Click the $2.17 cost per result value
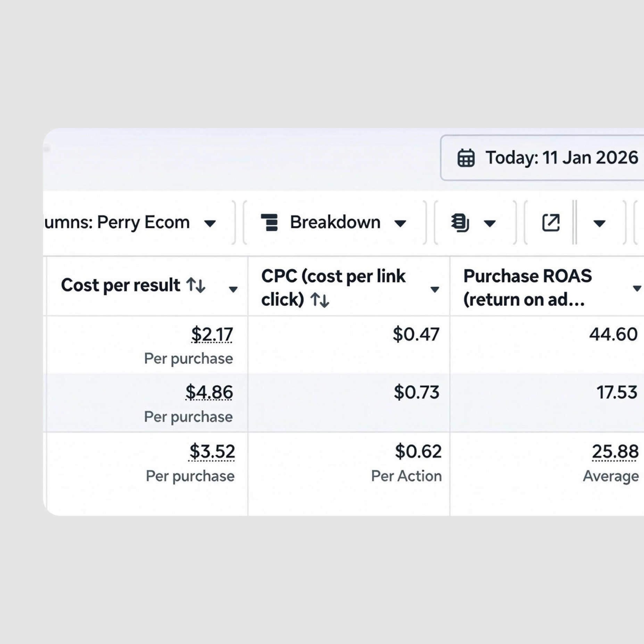This screenshot has width=644, height=644. pyautogui.click(x=212, y=335)
